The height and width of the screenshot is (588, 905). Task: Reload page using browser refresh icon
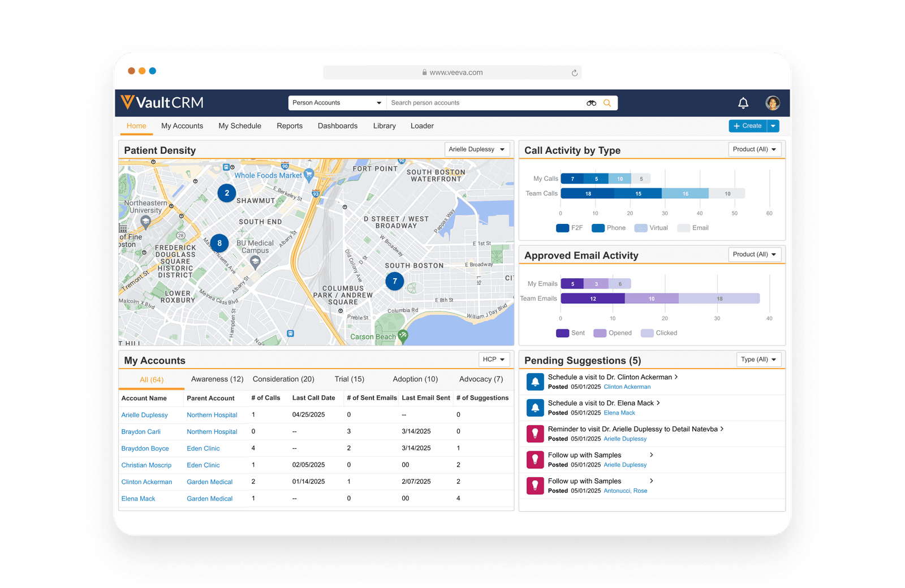coord(575,73)
